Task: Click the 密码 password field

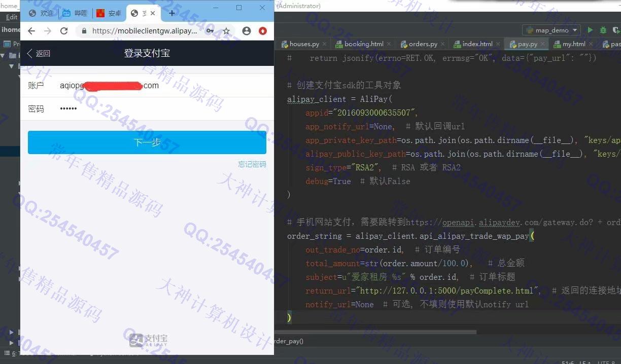Action: click(147, 109)
